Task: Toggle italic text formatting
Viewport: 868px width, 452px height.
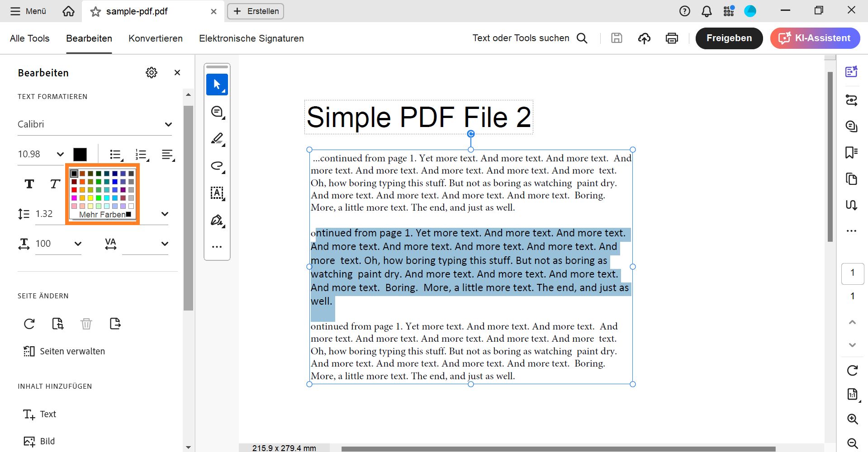Action: pos(54,184)
